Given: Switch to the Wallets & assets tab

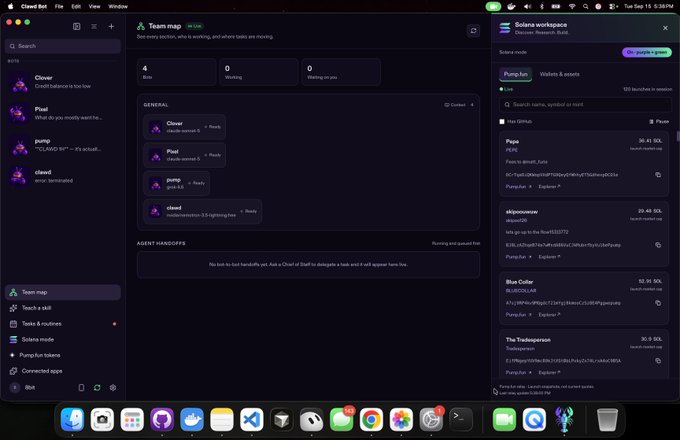Looking at the screenshot, I should coord(559,74).
